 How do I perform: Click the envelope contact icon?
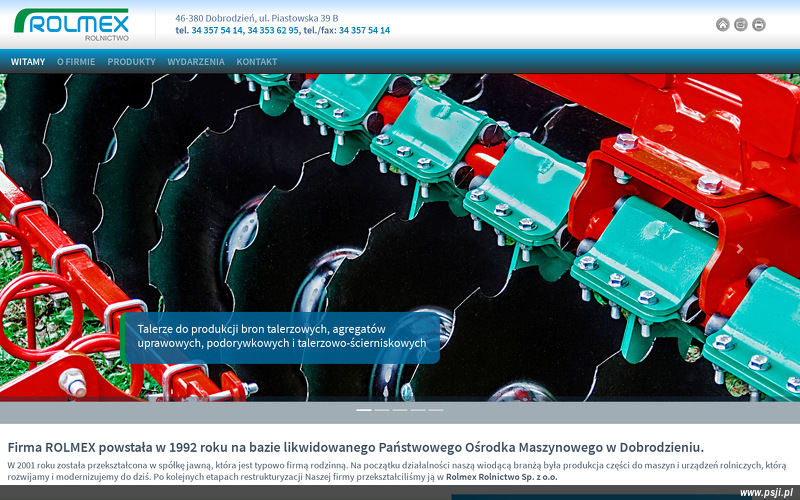tap(741, 24)
